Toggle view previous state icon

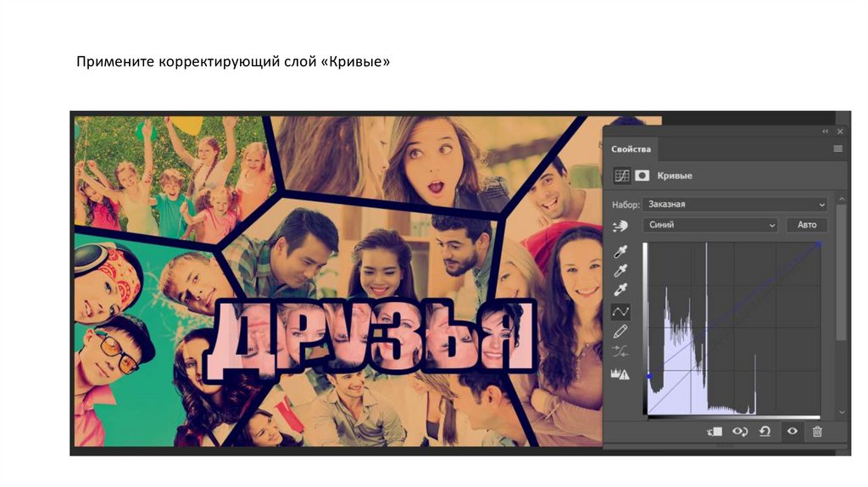740,431
